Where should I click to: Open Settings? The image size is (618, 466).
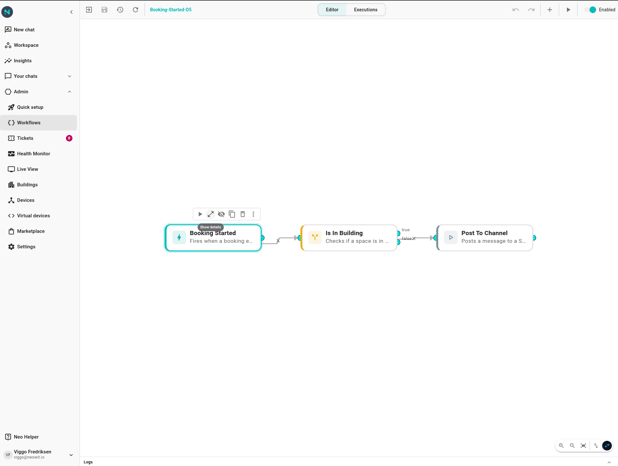tap(39, 247)
